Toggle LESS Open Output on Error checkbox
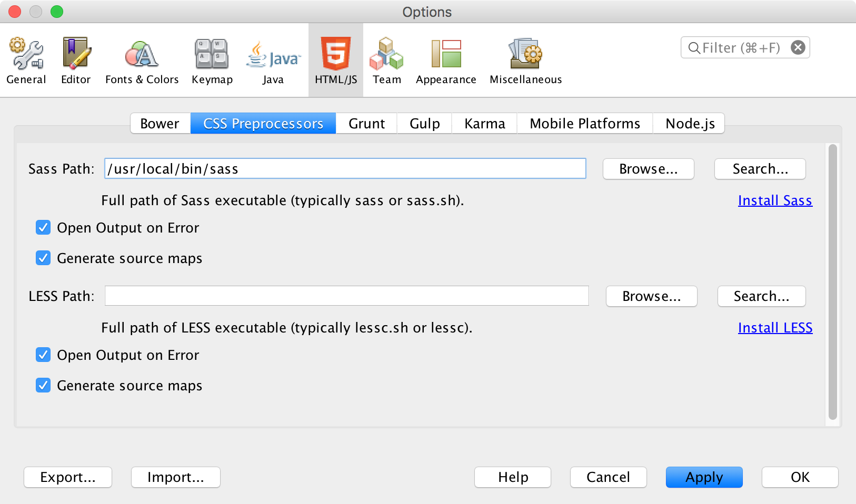Screen dimensions: 856x504 43,355
